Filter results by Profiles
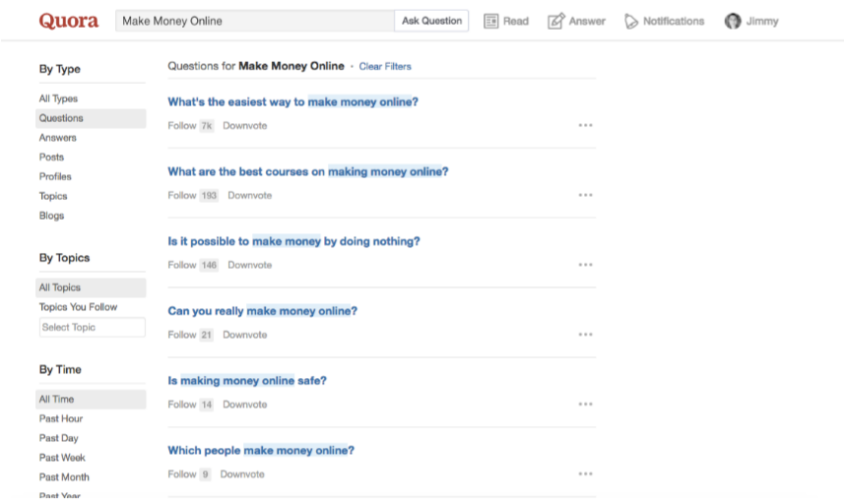Image resolution: width=844 pixels, height=504 pixels. (55, 176)
